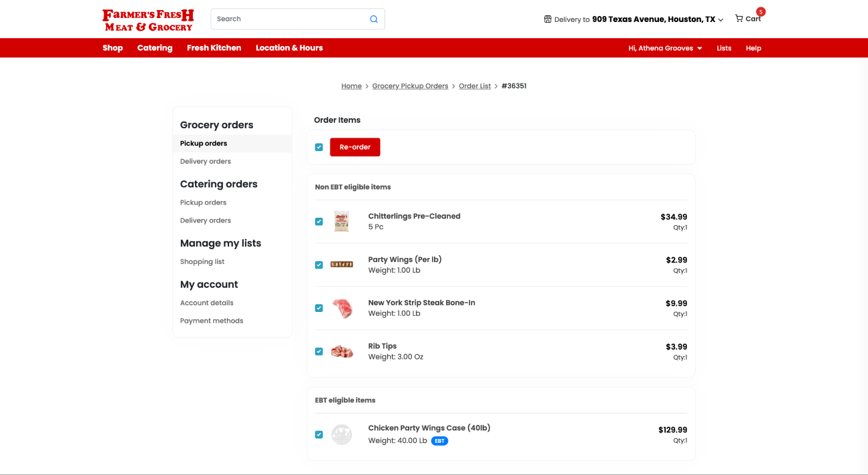Click the blue EBT badge icon
This screenshot has width=868, height=475.
439,441
